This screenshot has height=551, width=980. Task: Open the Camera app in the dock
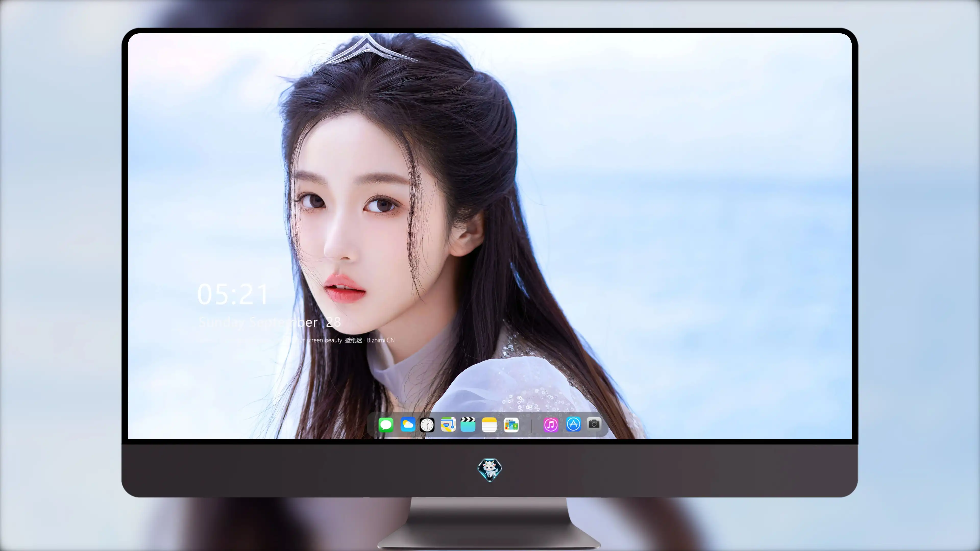tap(594, 424)
